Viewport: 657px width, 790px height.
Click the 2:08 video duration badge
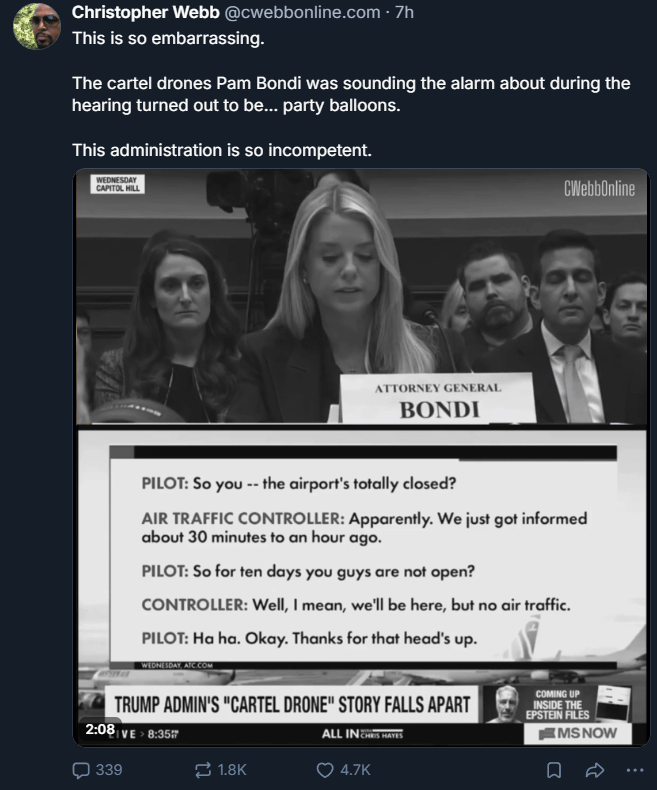[x=100, y=729]
